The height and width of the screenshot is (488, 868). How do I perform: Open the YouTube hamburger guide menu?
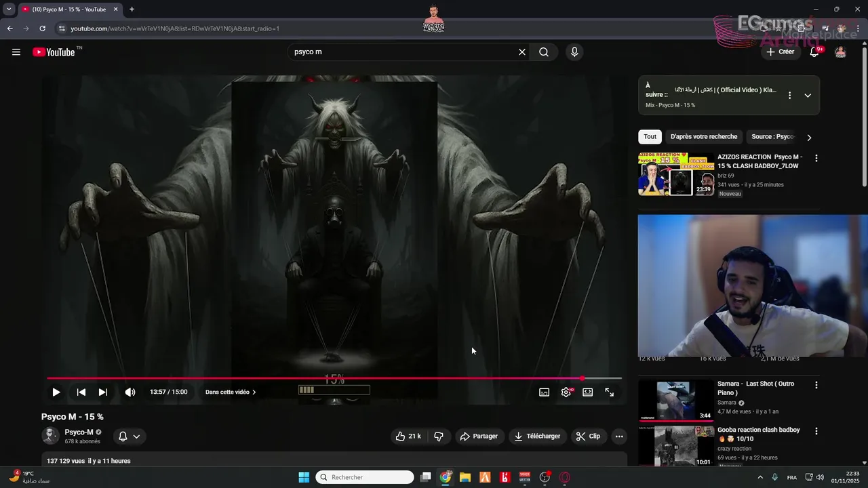pyautogui.click(x=16, y=52)
